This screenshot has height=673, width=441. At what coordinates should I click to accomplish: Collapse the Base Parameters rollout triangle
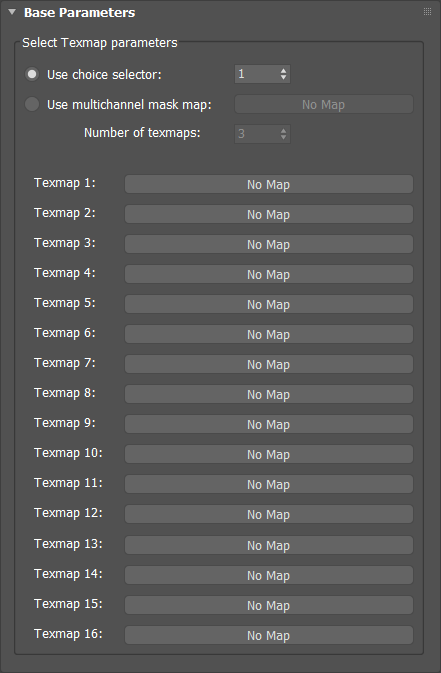[12, 12]
